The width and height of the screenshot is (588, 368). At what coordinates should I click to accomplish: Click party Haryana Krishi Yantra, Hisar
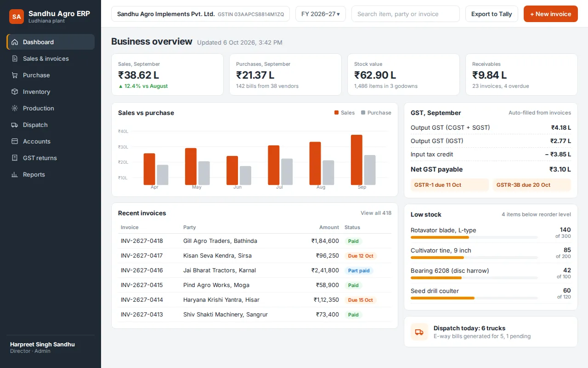[x=221, y=300]
